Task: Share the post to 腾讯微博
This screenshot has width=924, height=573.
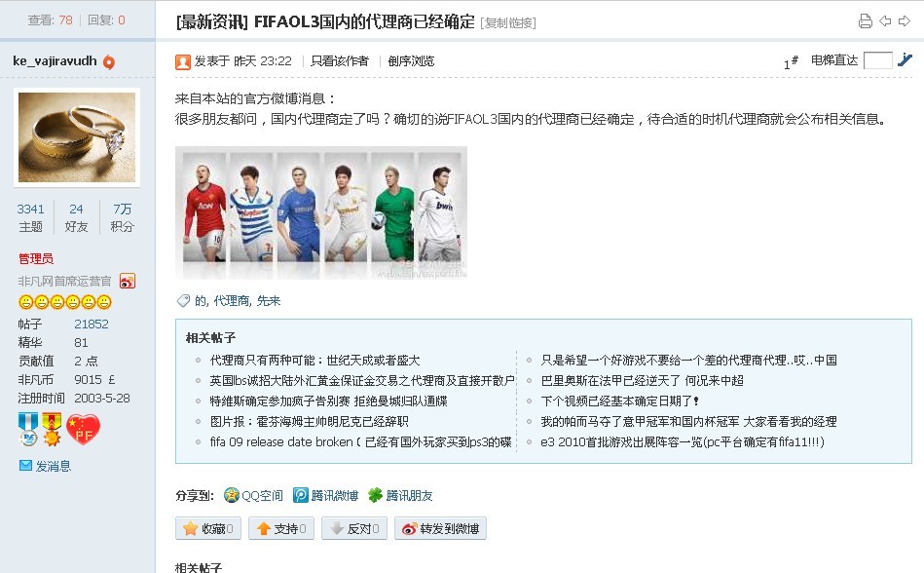Action: [326, 496]
